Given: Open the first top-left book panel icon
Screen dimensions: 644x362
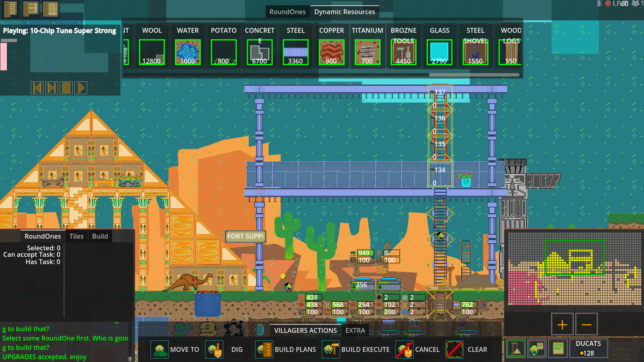Looking at the screenshot, I should [10, 8].
